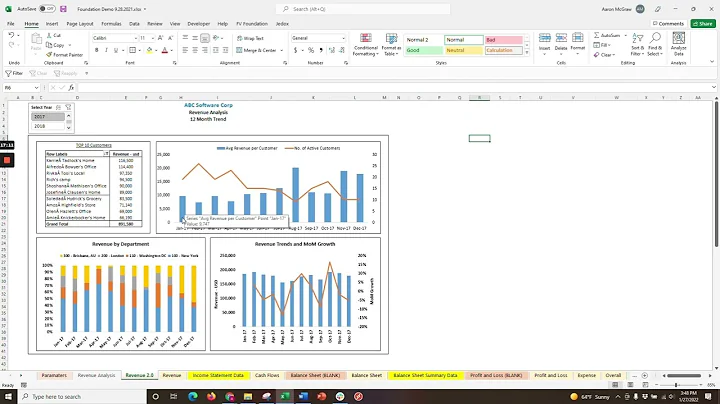Open the Fill dropdown

(x=602, y=45)
